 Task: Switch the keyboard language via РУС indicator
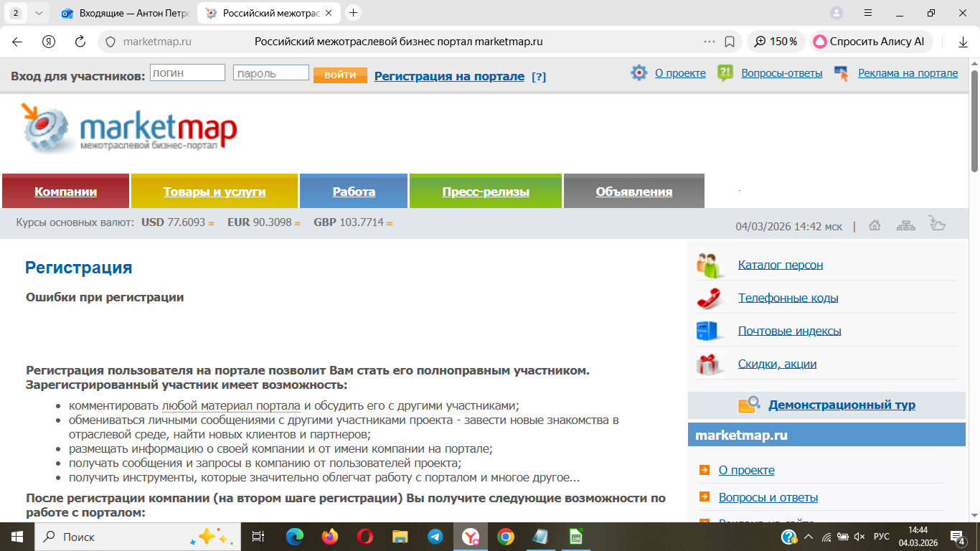pos(882,537)
